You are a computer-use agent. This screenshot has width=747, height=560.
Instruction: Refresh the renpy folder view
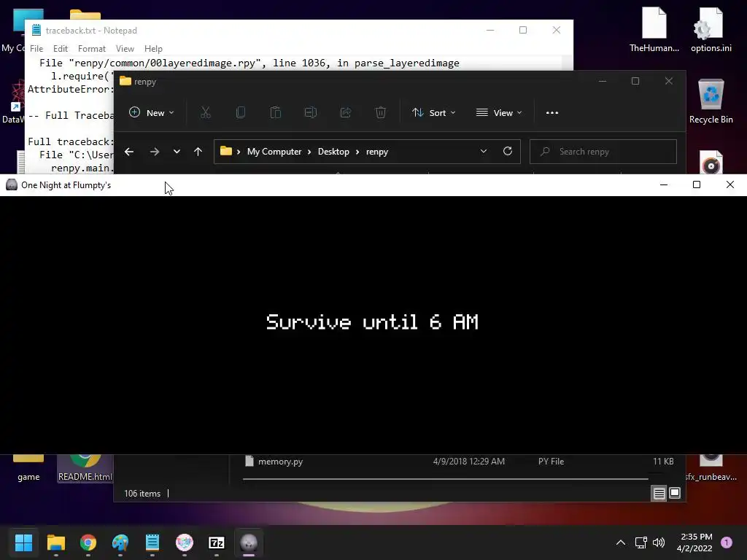(x=508, y=151)
